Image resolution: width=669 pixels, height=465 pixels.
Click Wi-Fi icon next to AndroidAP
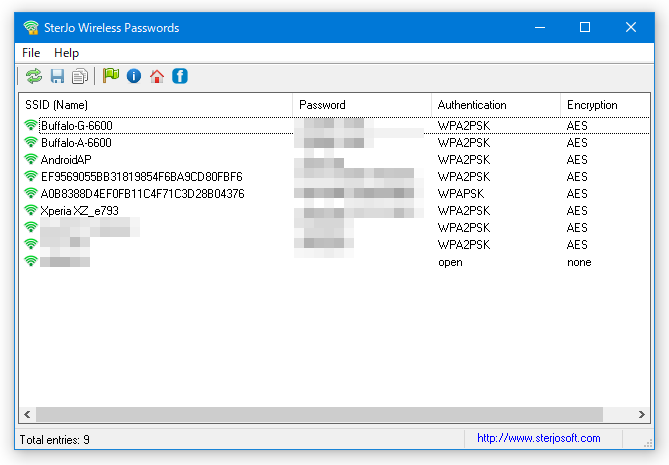click(31, 159)
